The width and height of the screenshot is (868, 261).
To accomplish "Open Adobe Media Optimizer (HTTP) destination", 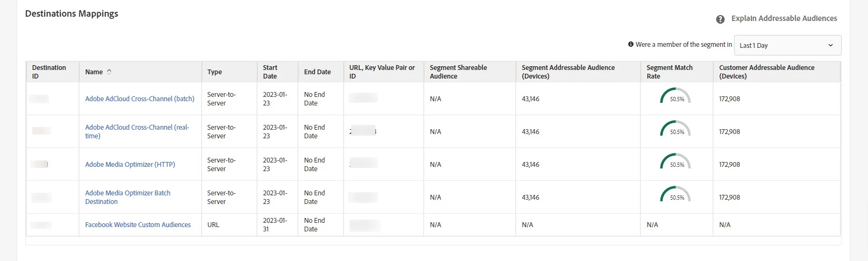I will pyautogui.click(x=130, y=165).
